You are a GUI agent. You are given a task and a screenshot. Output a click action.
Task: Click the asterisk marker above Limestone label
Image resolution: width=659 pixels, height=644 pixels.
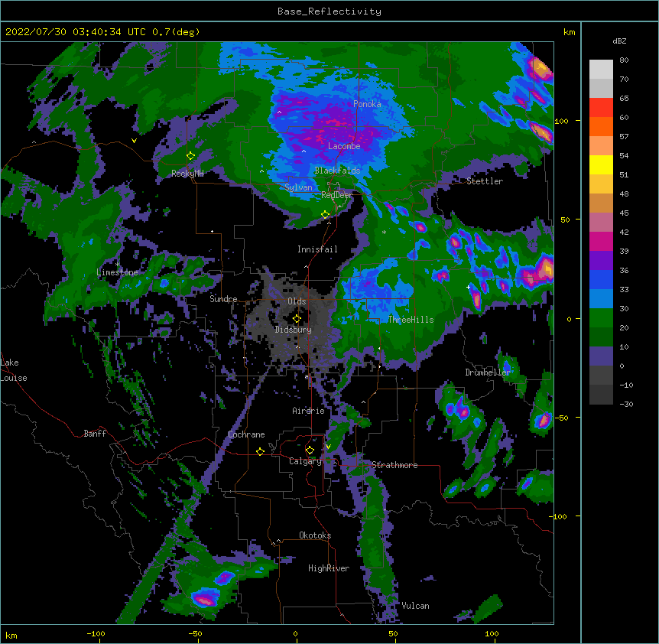[x=118, y=265]
